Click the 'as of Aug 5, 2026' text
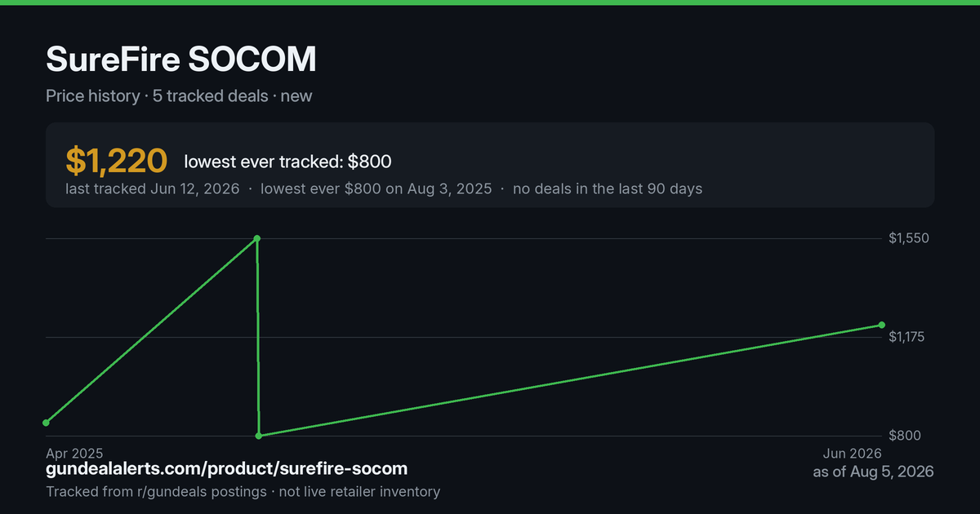Viewport: 980px width, 514px height. tap(873, 472)
